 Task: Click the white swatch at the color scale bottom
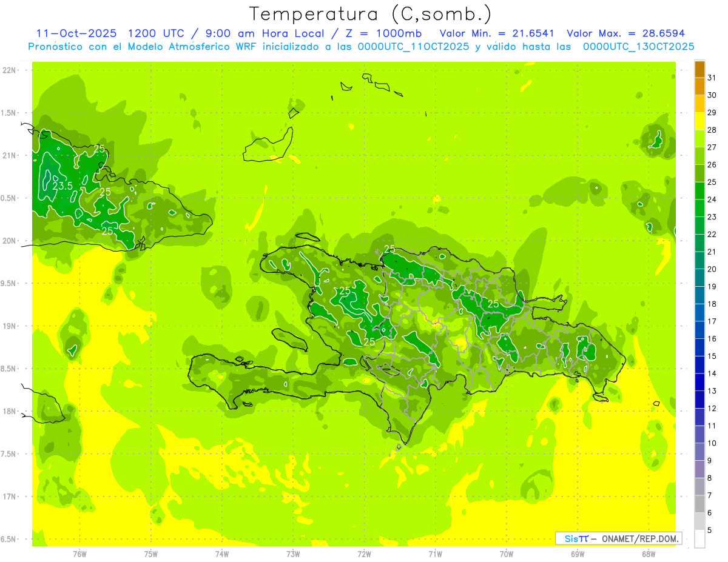[699, 539]
